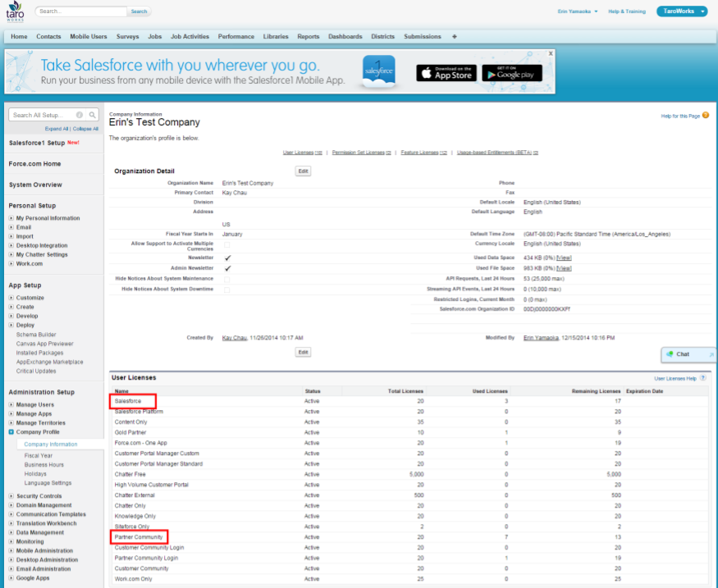Open the Google Play download badge
Screen dimensions: 718x588
click(x=512, y=73)
